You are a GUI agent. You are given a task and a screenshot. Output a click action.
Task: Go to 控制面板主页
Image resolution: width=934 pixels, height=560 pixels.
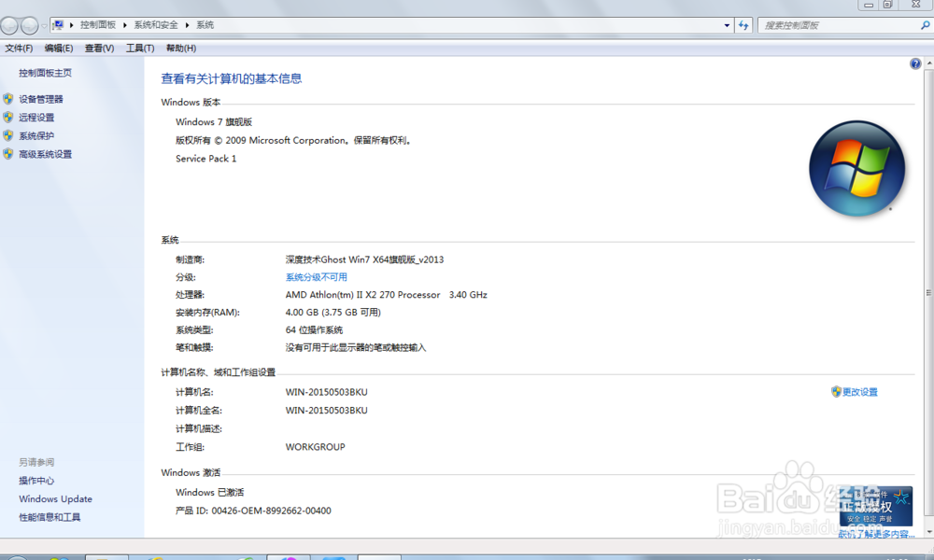[45, 73]
